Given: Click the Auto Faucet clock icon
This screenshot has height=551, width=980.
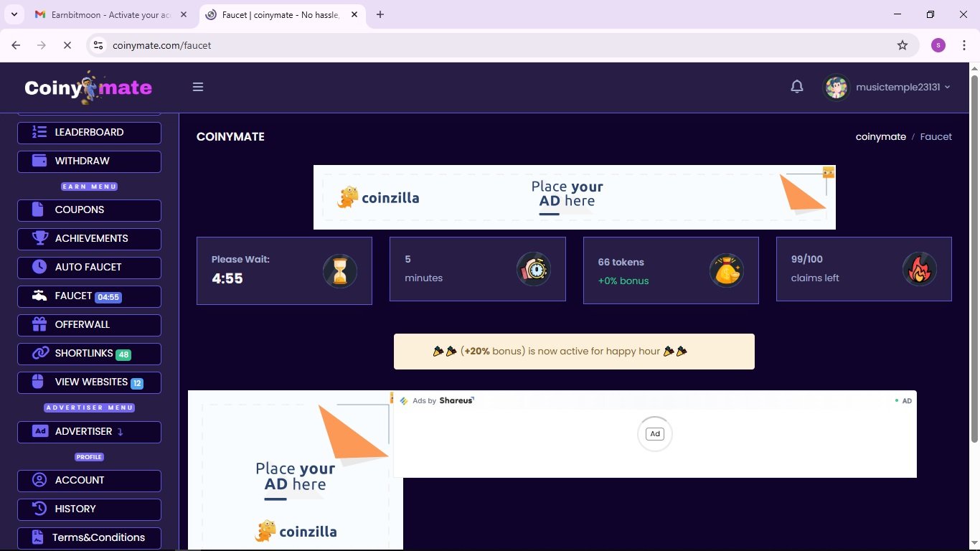Looking at the screenshot, I should [39, 267].
